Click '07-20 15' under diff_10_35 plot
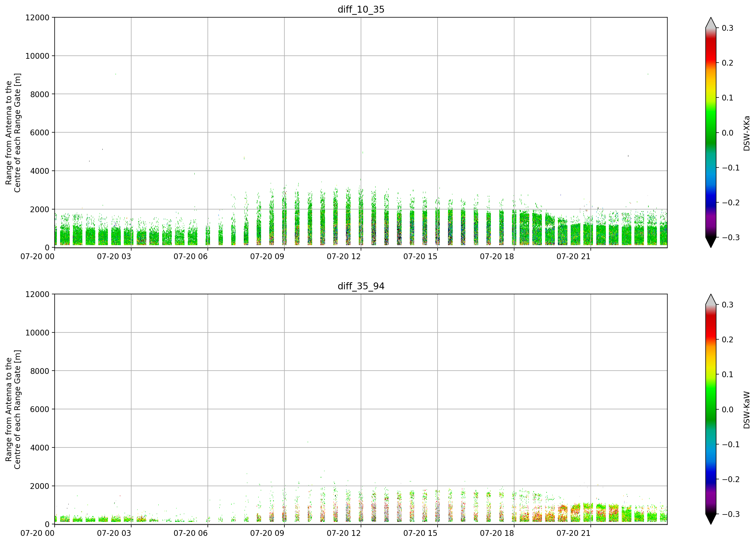 pyautogui.click(x=420, y=257)
